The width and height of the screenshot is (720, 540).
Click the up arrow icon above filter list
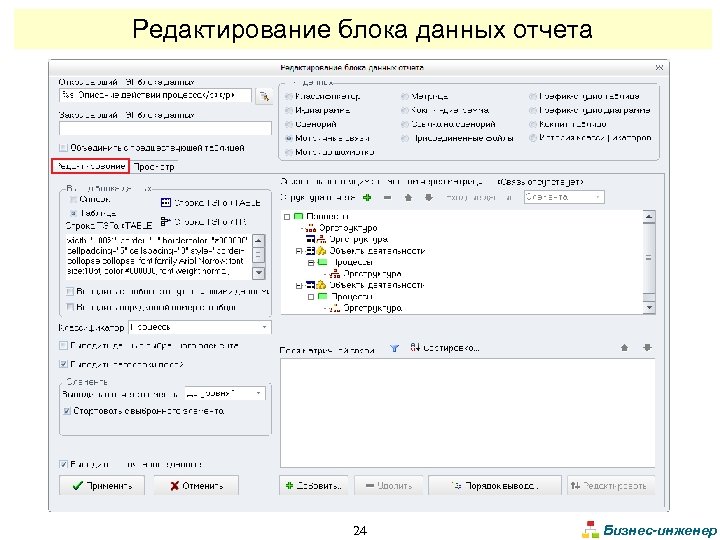point(624,348)
